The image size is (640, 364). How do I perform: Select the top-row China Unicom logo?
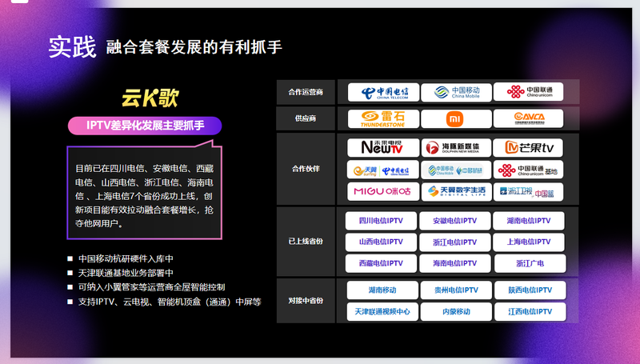point(528,92)
